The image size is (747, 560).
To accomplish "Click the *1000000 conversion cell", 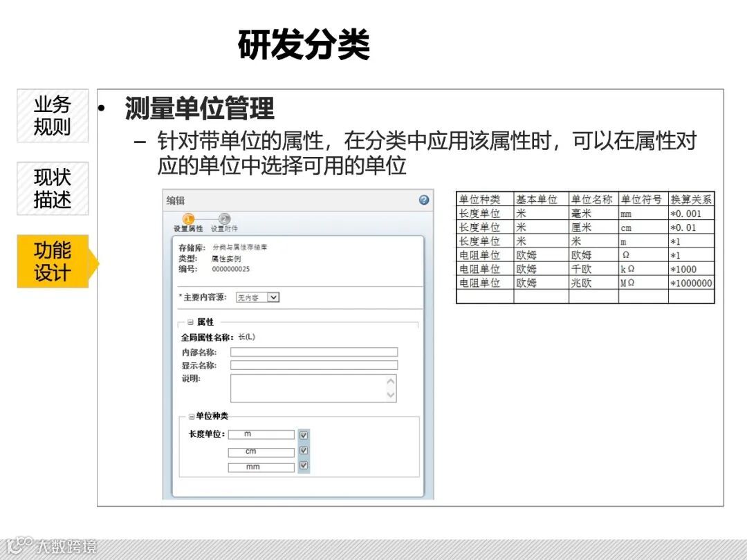I will click(x=691, y=283).
